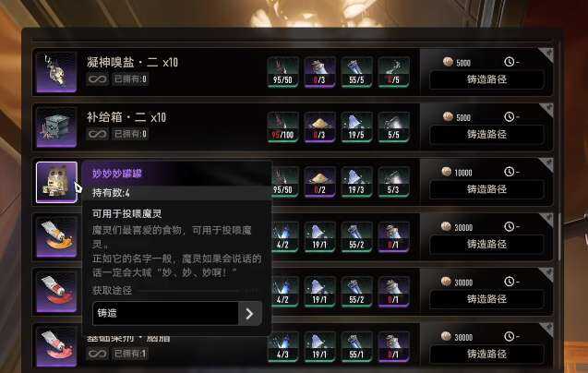Open the 95/50 material in 凝神嗅盐 row
Image resolution: width=588 pixels, height=373 pixels.
point(282,72)
